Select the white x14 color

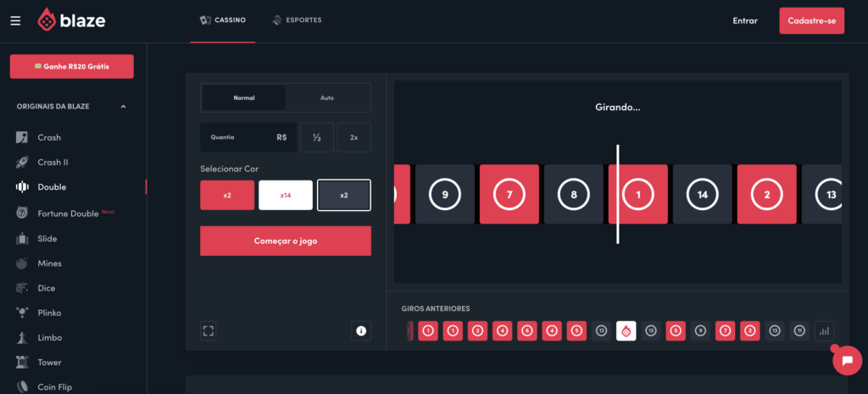(286, 195)
